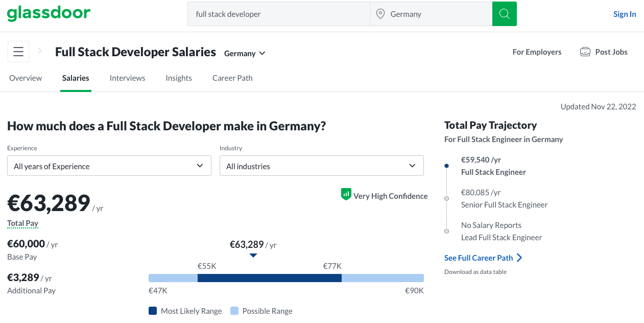Click the Senior Full Stack Engineer trajectory dot
This screenshot has width=644, height=323.
447,198
